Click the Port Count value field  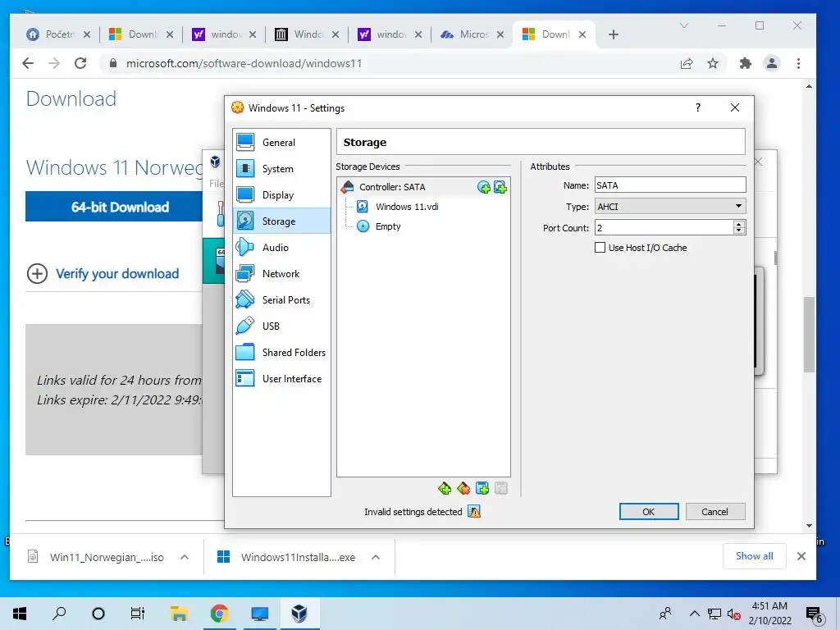click(664, 228)
